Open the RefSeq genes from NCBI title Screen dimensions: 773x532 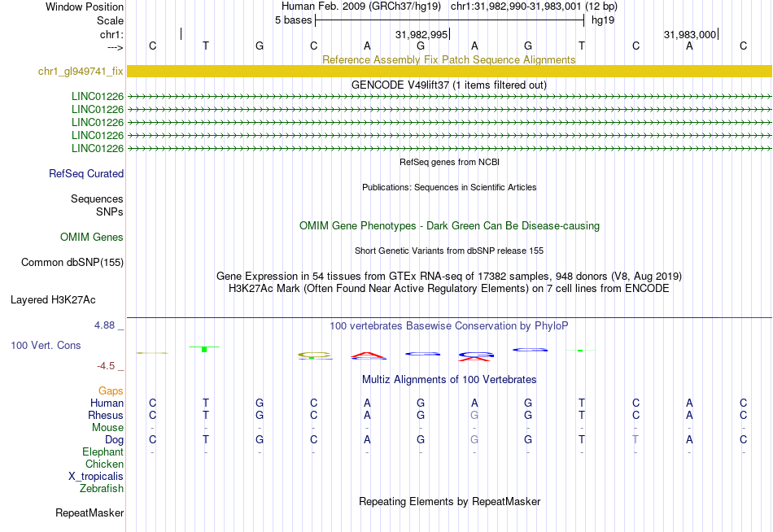click(x=449, y=162)
